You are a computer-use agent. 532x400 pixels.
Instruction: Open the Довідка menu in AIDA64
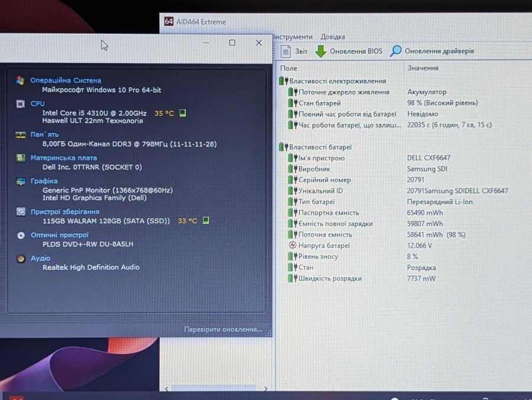(333, 37)
